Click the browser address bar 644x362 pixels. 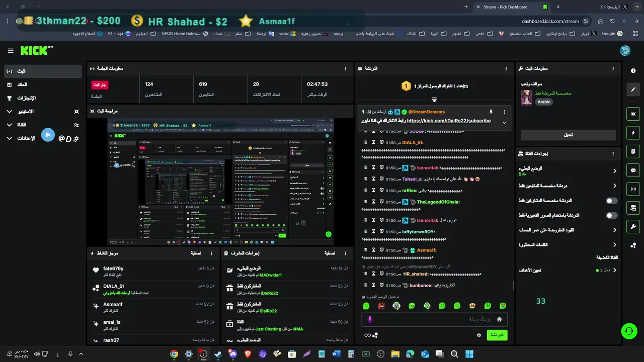tap(550, 21)
